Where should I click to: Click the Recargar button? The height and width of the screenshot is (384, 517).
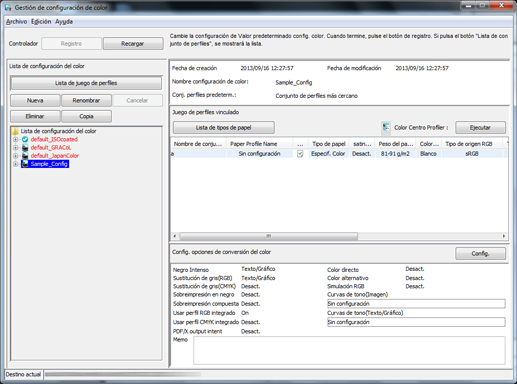(x=133, y=44)
